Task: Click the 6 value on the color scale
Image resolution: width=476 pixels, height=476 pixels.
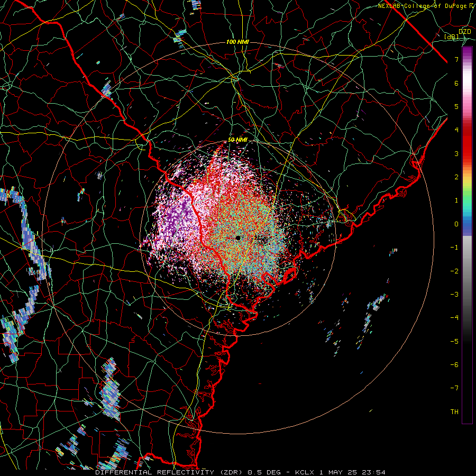Action: pos(456,83)
